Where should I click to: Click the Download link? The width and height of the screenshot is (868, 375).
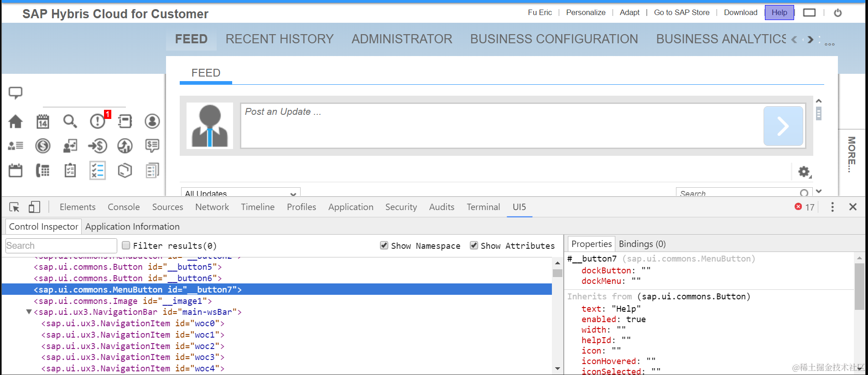pos(740,13)
